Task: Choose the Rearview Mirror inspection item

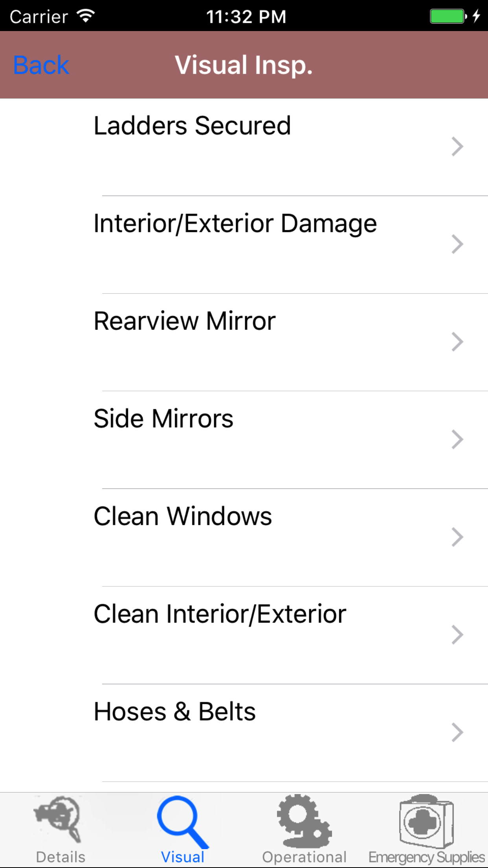Action: 185,321
